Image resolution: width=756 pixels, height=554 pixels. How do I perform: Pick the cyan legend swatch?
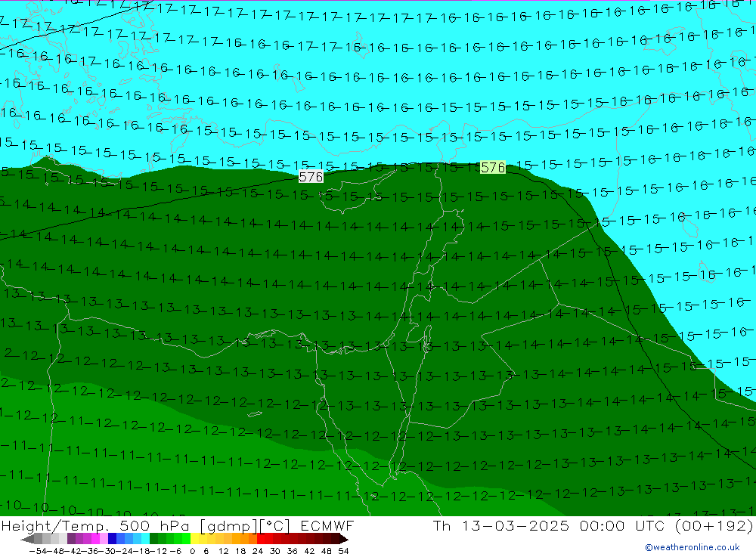[x=145, y=539]
